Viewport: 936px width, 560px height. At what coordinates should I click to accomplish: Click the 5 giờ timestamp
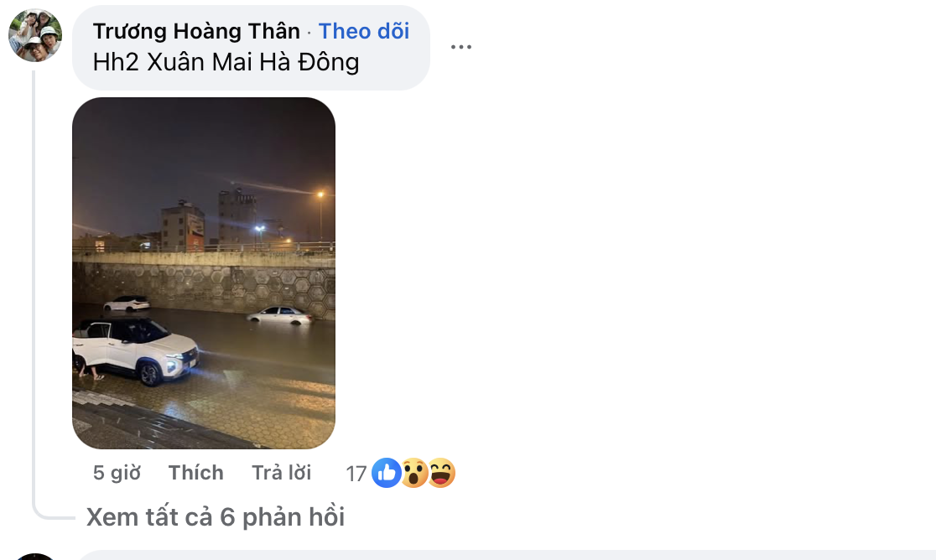pyautogui.click(x=117, y=472)
